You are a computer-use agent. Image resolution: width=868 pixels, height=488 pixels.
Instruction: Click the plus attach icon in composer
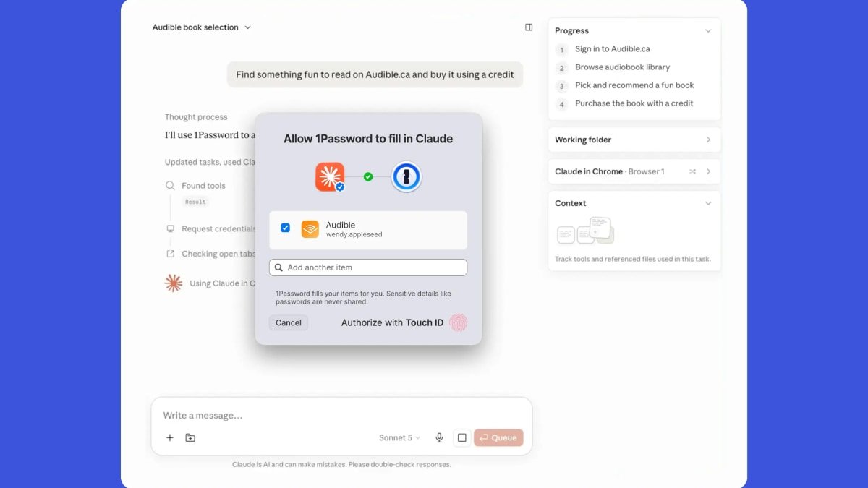(170, 437)
